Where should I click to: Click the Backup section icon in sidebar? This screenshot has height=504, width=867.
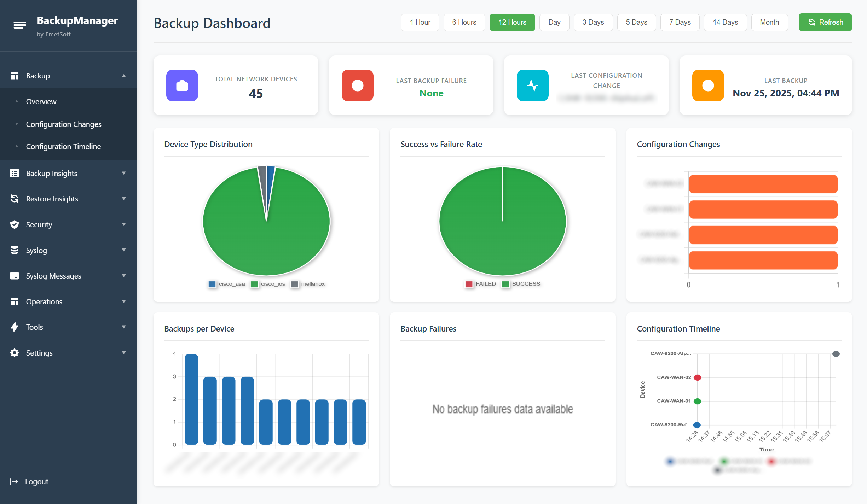coord(15,76)
